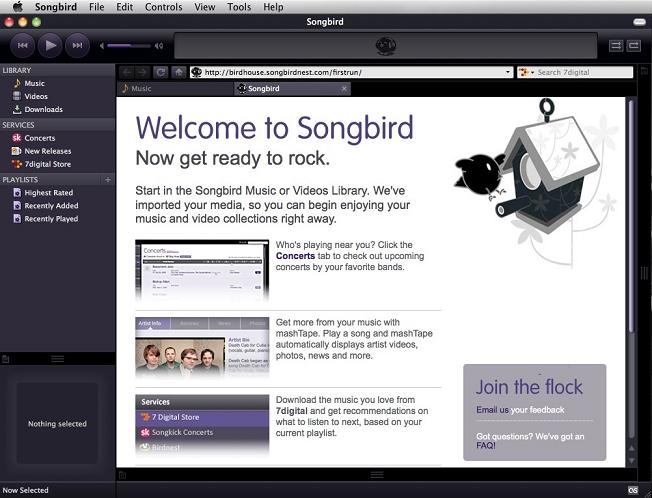
Task: Open the Songbird application menu
Action: (x=56, y=7)
